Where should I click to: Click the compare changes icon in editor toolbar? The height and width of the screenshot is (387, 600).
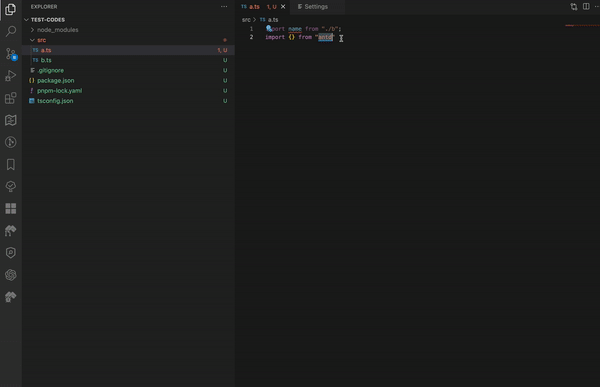pyautogui.click(x=574, y=7)
